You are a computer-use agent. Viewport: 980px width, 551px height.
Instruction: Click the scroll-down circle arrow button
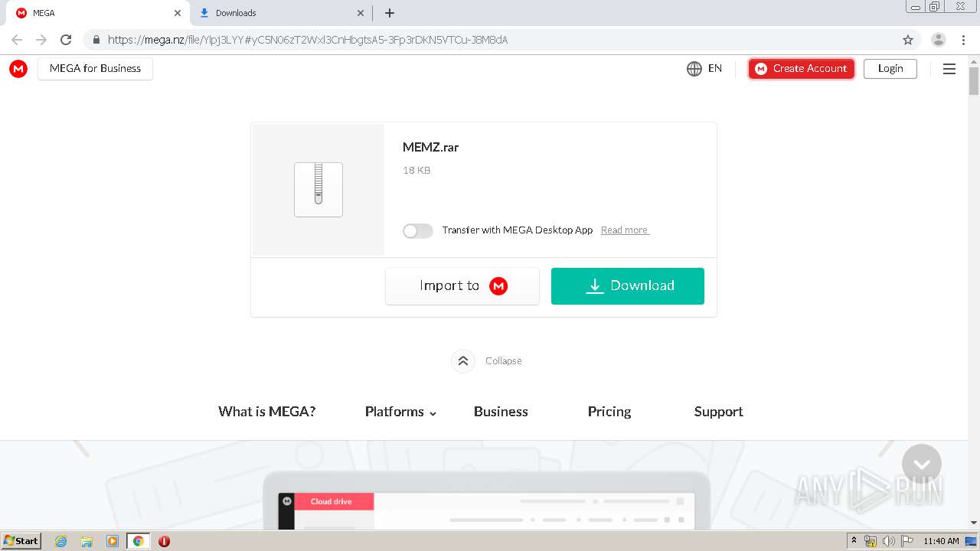tap(922, 464)
